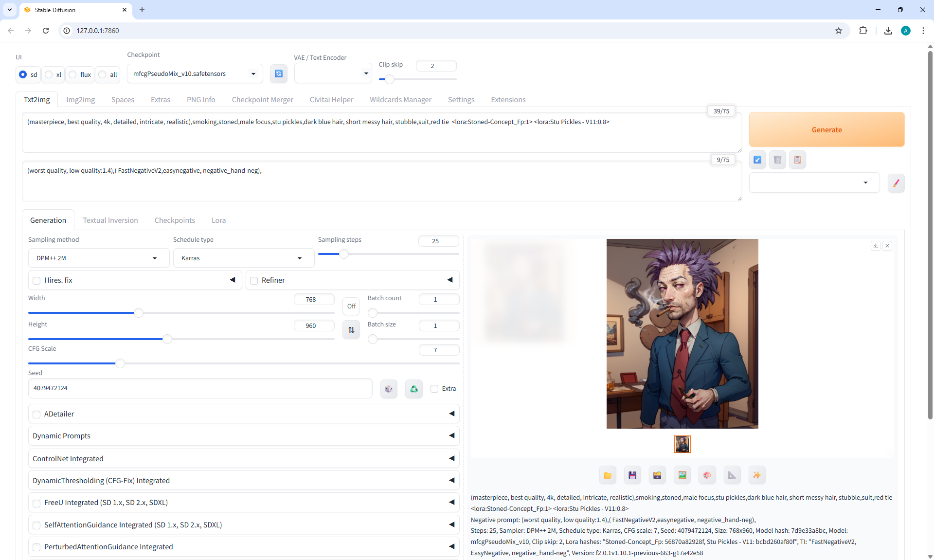Click the dice random seed button
Screen dimensions: 934x560
pyautogui.click(x=389, y=389)
